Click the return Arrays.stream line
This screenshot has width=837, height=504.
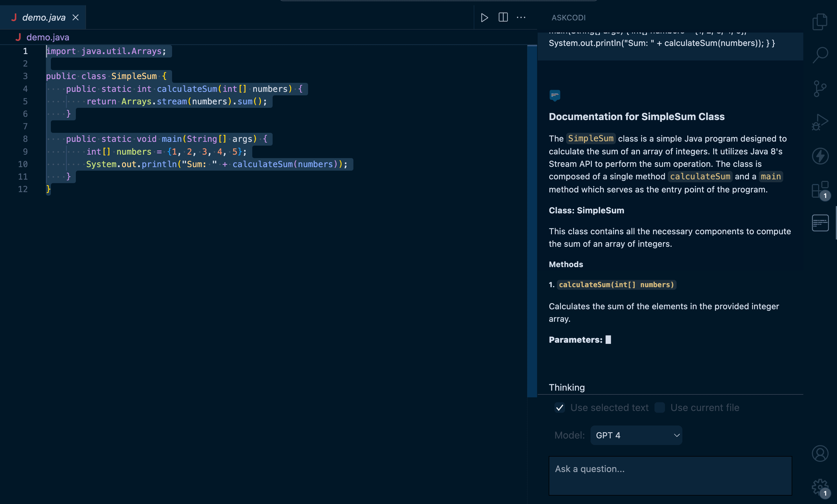click(177, 101)
